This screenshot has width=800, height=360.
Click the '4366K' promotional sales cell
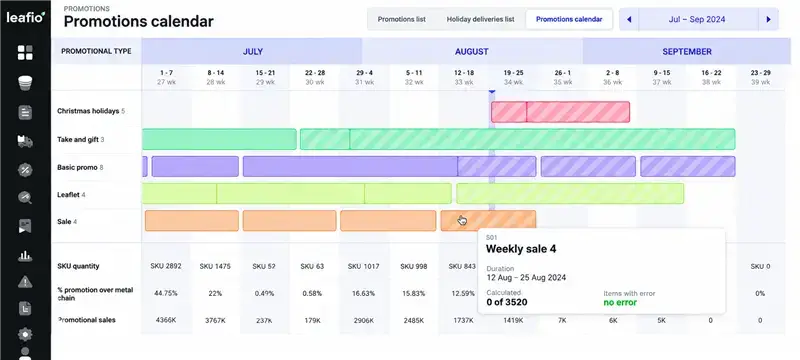(166, 320)
